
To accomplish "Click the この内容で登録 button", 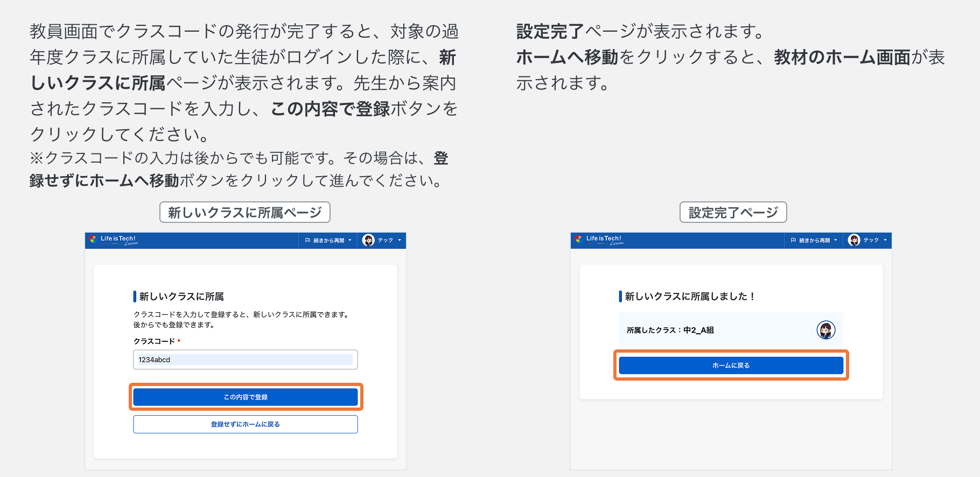I will pyautogui.click(x=246, y=397).
